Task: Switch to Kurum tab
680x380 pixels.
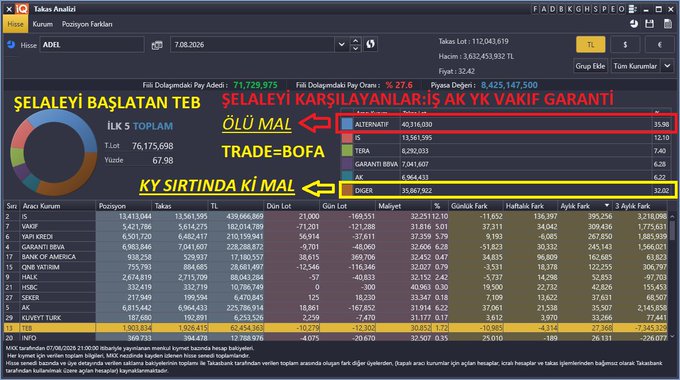Action: pyautogui.click(x=42, y=24)
